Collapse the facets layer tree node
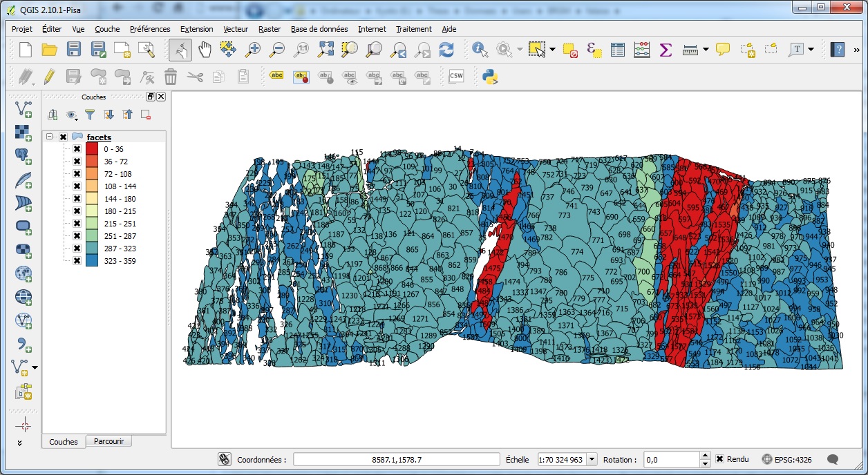Viewport: 868px width, 475px height. point(50,137)
